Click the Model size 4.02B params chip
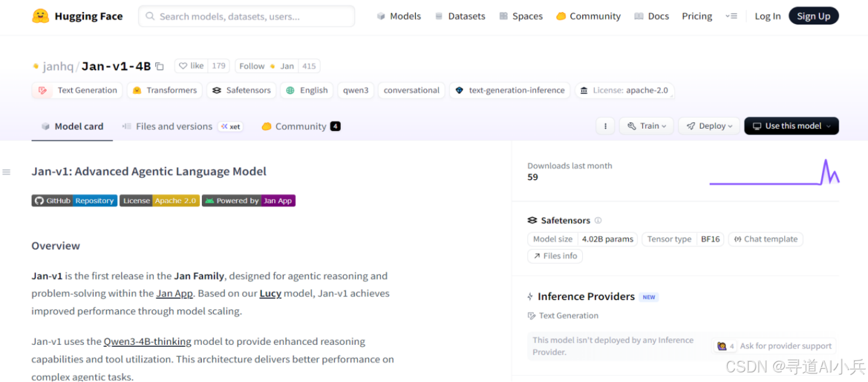This screenshot has width=868, height=382. [x=582, y=239]
